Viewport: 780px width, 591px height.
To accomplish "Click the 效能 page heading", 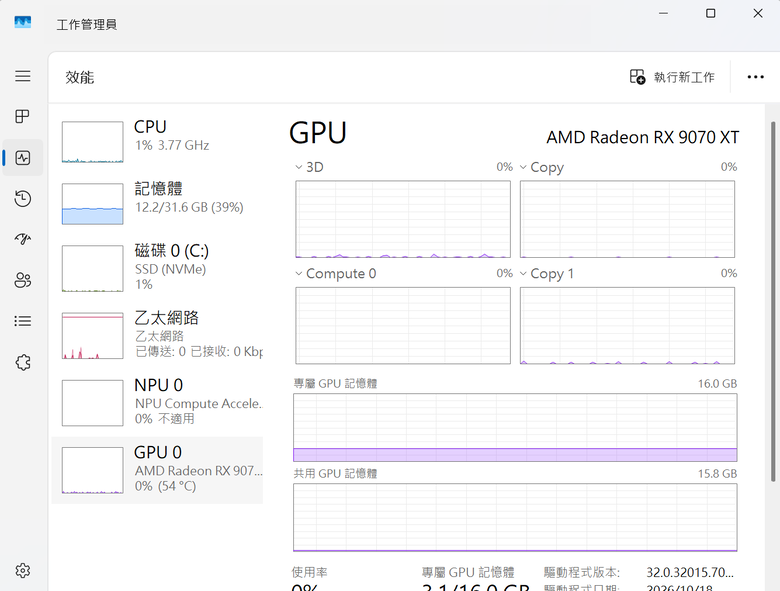I will pos(80,78).
